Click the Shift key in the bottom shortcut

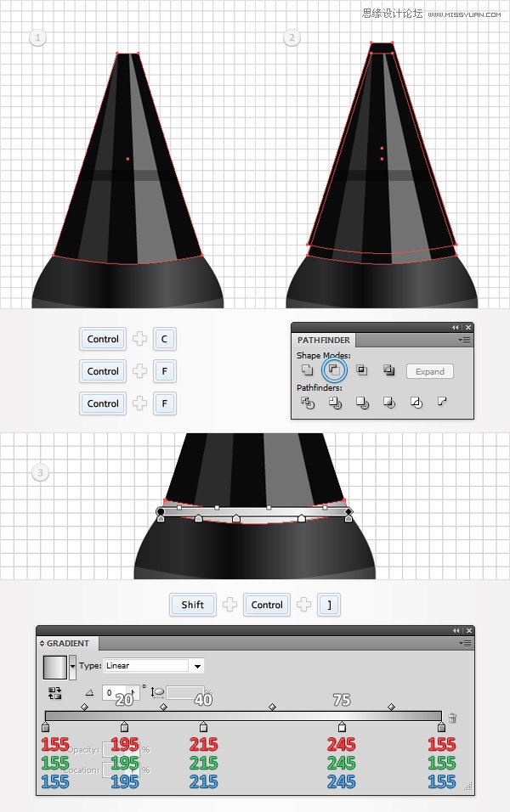(193, 605)
